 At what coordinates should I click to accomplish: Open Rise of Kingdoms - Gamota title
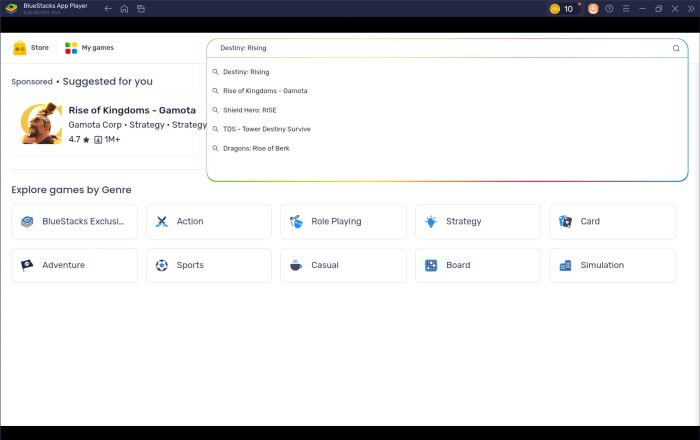tap(132, 110)
